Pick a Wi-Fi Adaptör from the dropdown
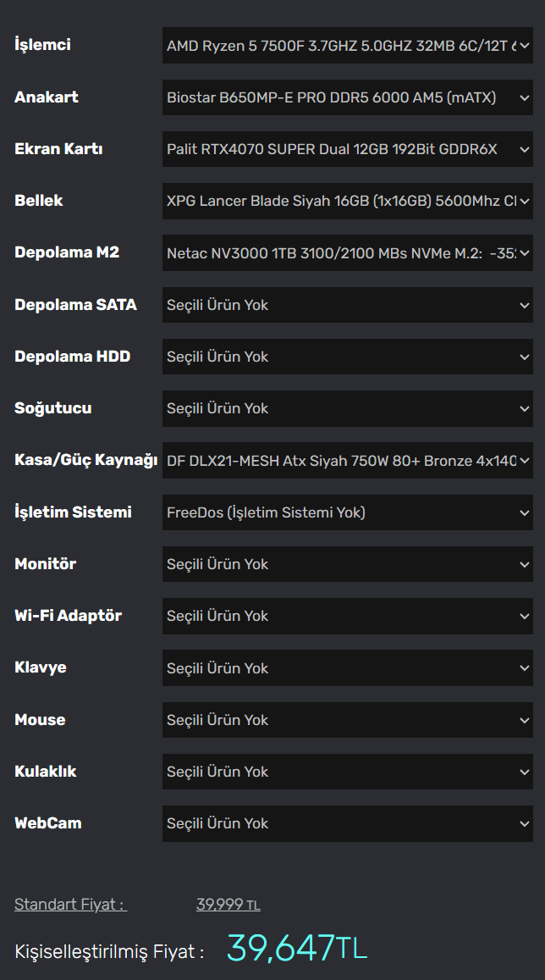The image size is (545, 980). pyautogui.click(x=348, y=617)
